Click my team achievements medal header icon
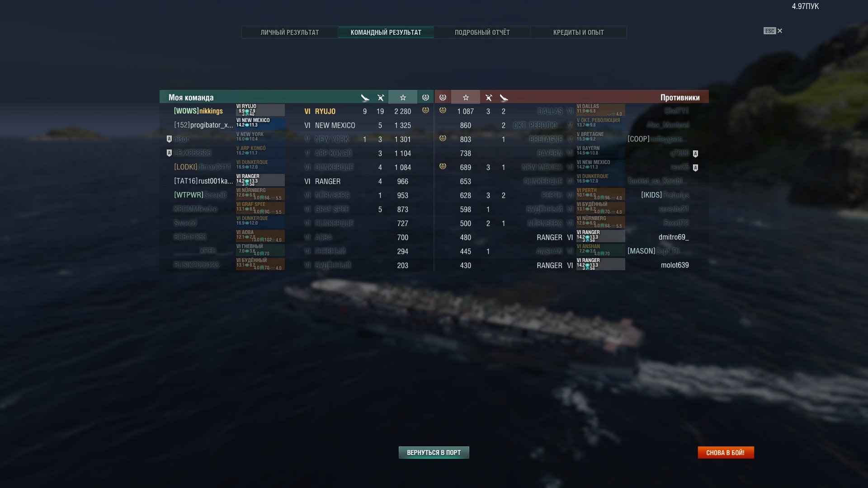Screen dimensions: 868x488 point(425,97)
